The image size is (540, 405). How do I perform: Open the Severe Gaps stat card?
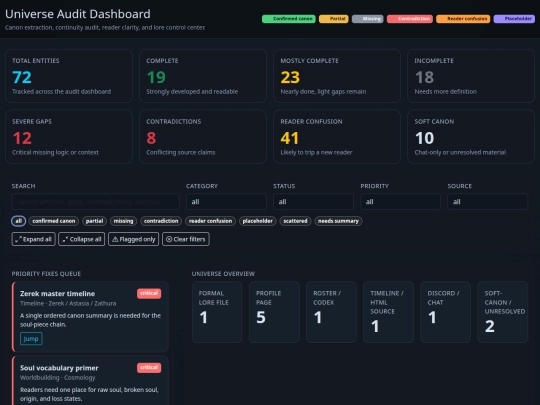[69, 136]
